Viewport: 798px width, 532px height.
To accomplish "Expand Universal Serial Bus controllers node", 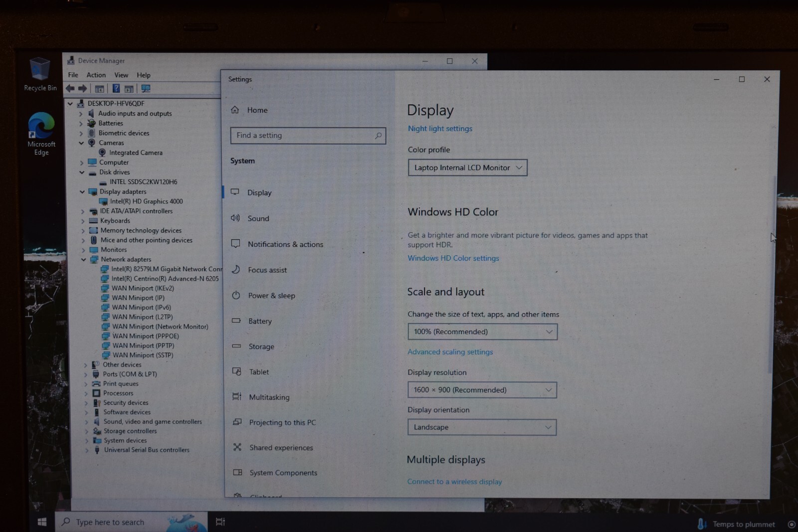I will point(87,450).
